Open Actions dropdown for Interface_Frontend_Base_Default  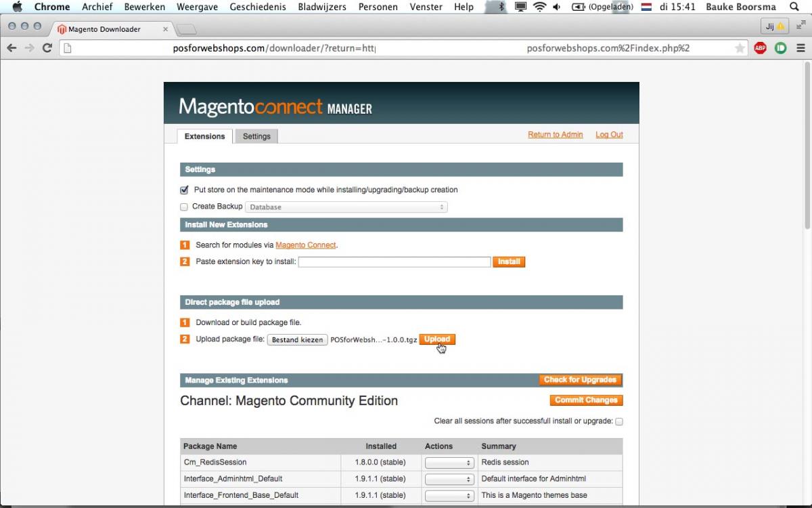[449, 496]
